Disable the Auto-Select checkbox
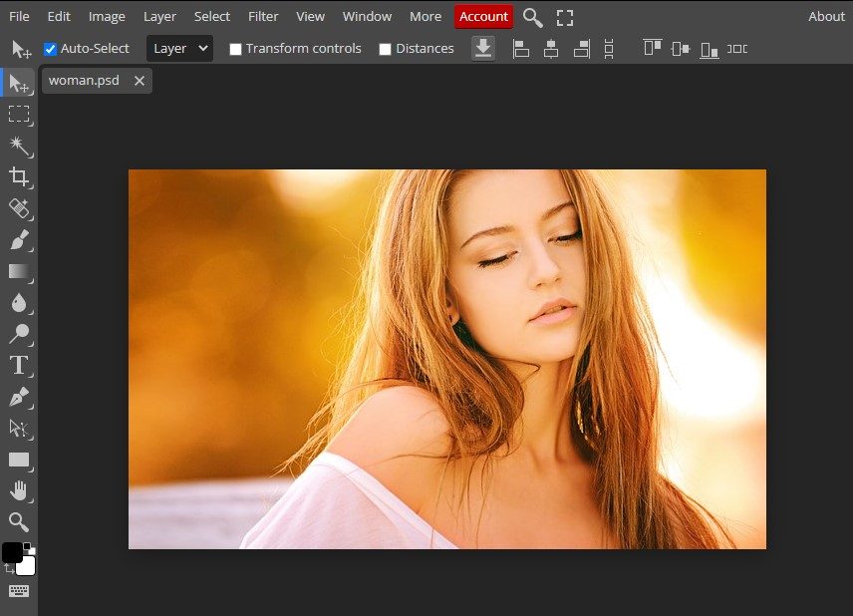The image size is (853, 616). [x=51, y=49]
